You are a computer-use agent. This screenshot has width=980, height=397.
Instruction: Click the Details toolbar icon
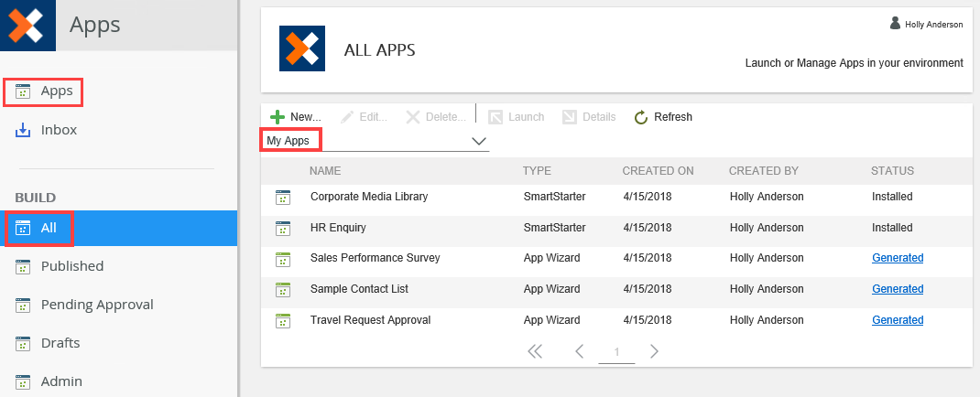pos(569,117)
